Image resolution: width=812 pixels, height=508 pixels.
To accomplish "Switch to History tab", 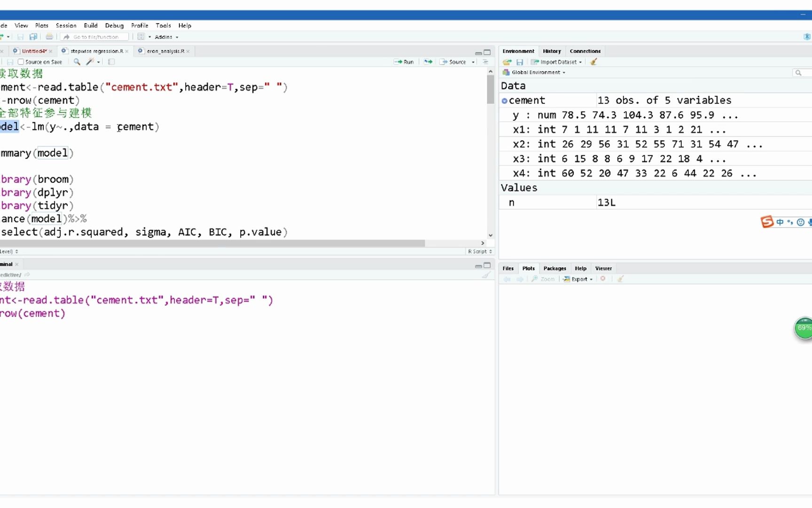I will 552,51.
